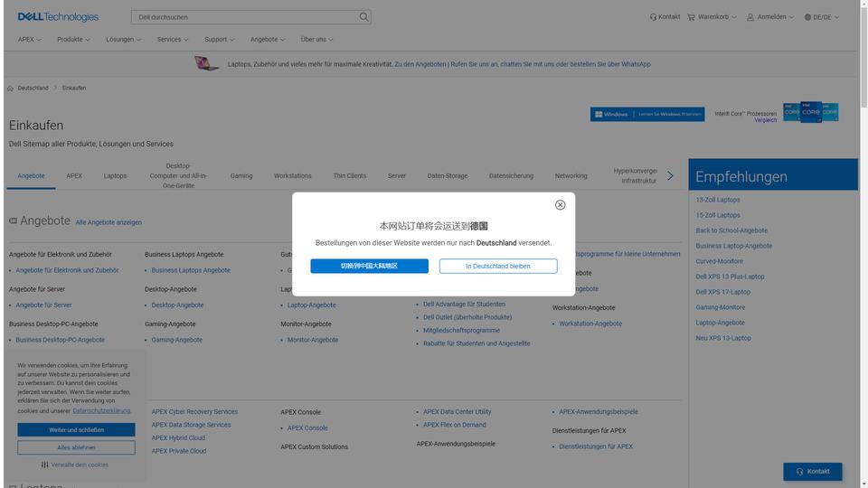The width and height of the screenshot is (868, 488).
Task: Go to Deutschland breadcrumb
Action: 33,89
